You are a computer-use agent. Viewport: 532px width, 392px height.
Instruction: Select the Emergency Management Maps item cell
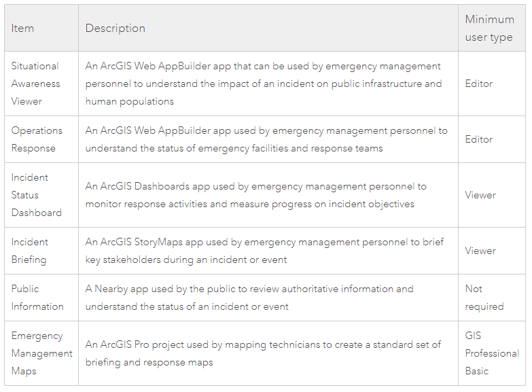pyautogui.click(x=41, y=353)
